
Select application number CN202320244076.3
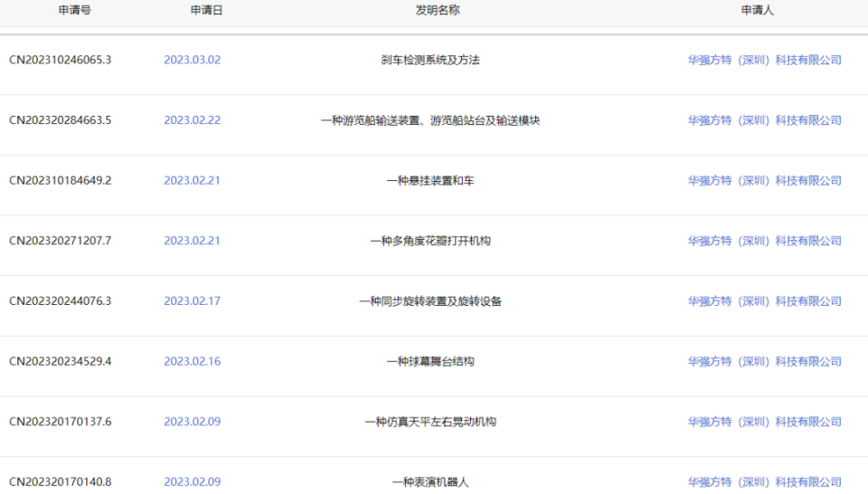61,301
